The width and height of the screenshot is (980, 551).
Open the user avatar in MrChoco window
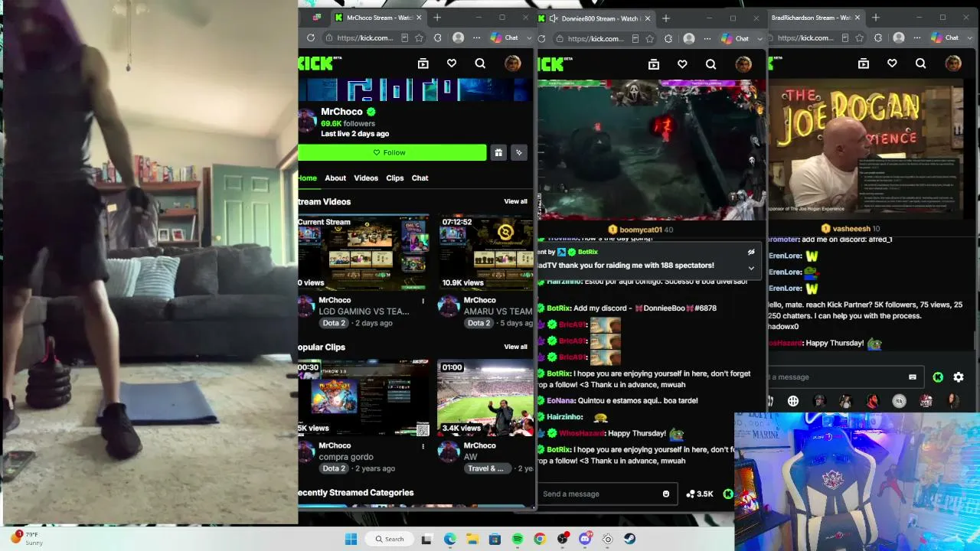coord(513,64)
